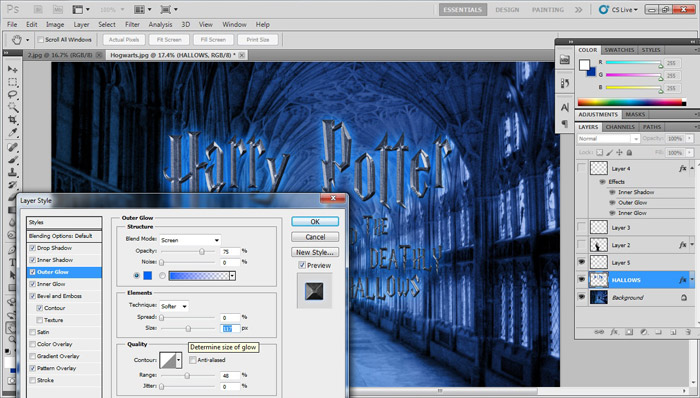Select the Rectangular Marquee tool

12,82
